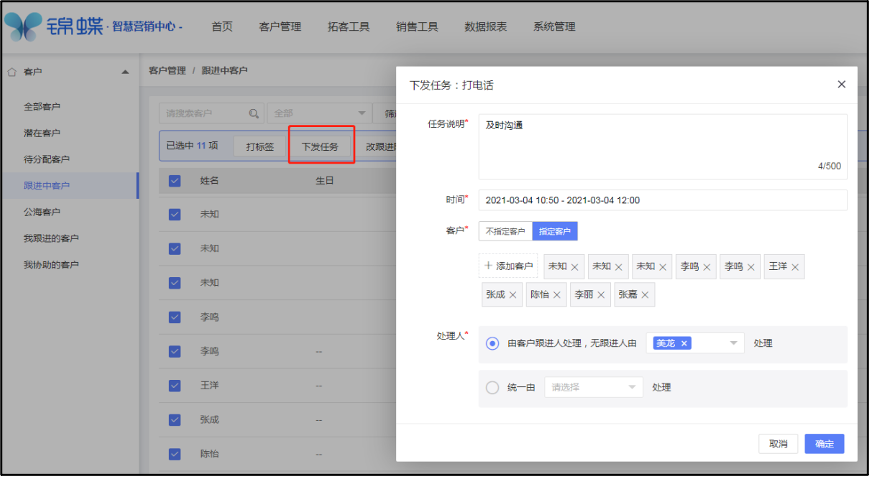
Task: Remove 张嘉 tag via its X icon
Action: pos(645,295)
